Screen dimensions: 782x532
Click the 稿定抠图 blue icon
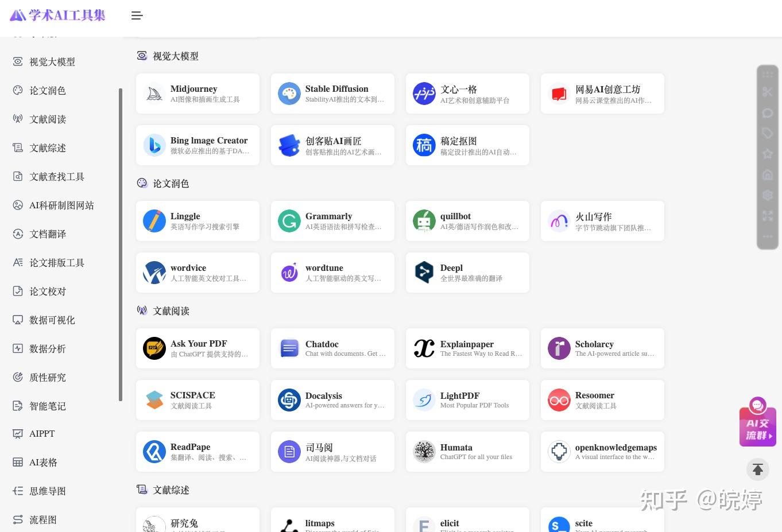coord(424,145)
